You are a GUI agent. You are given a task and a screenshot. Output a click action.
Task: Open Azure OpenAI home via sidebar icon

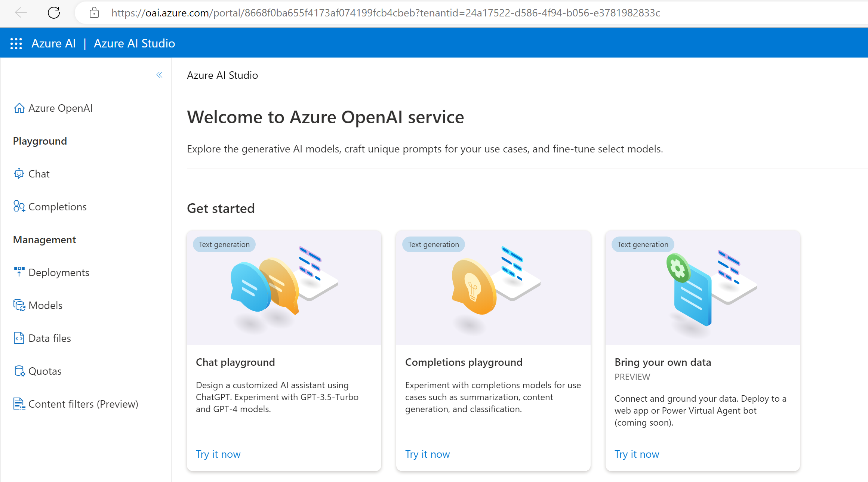(x=19, y=108)
